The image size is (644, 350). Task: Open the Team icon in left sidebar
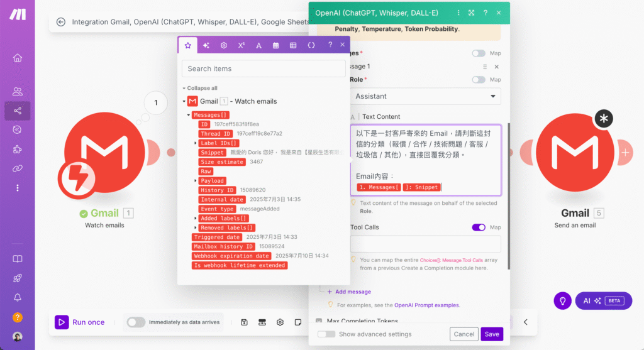pyautogui.click(x=17, y=92)
